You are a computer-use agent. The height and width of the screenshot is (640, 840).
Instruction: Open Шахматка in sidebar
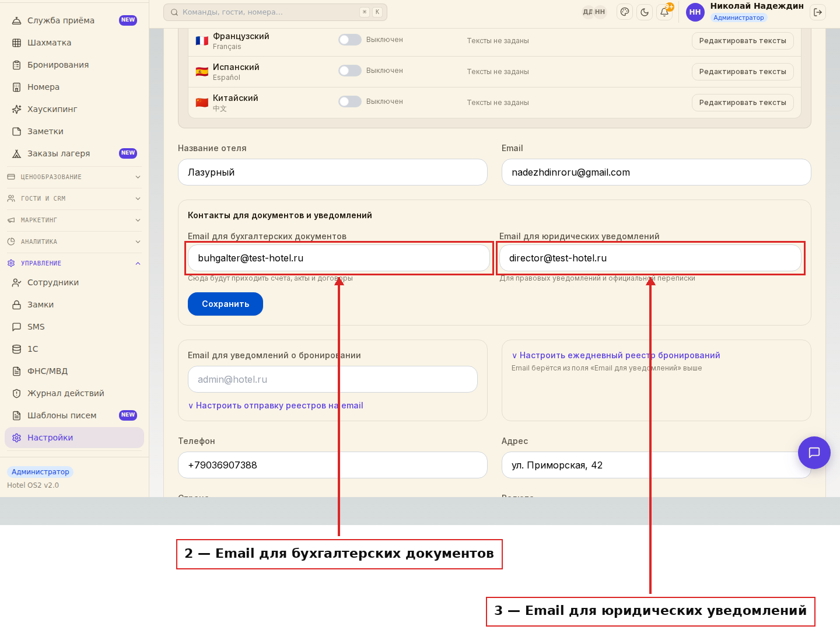(74, 43)
